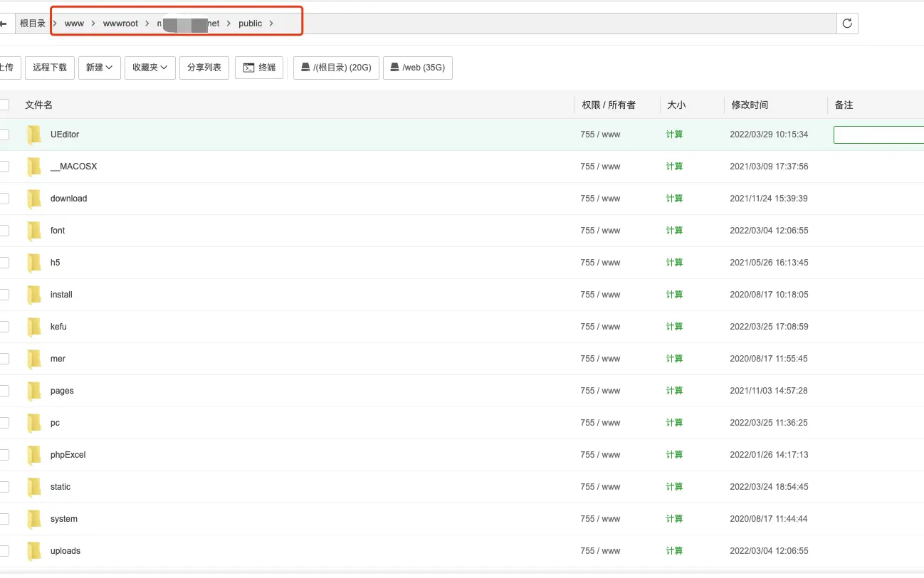
Task: Expand the 收藏夹 dropdown
Action: pos(150,68)
